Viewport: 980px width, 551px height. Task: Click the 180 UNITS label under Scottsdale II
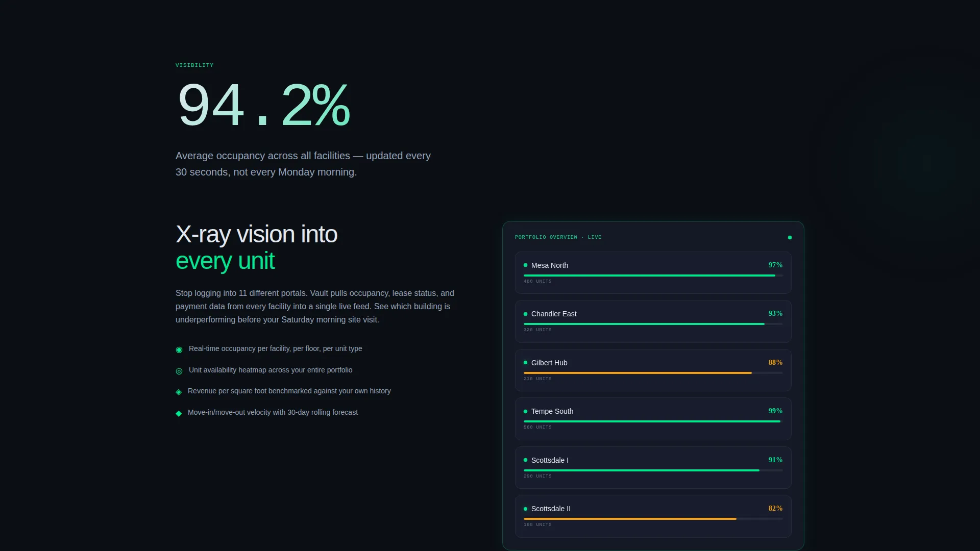tap(537, 524)
